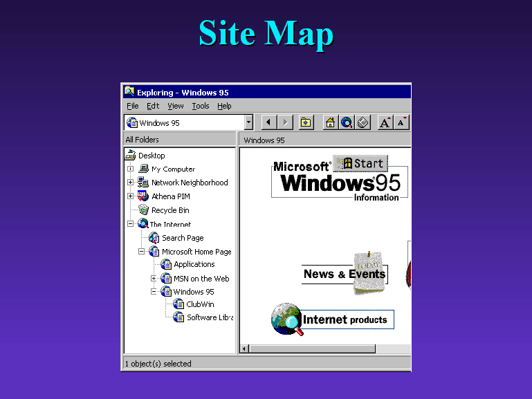The height and width of the screenshot is (399, 532).
Task: Click the Windows 95 right pane header
Action: [325, 140]
